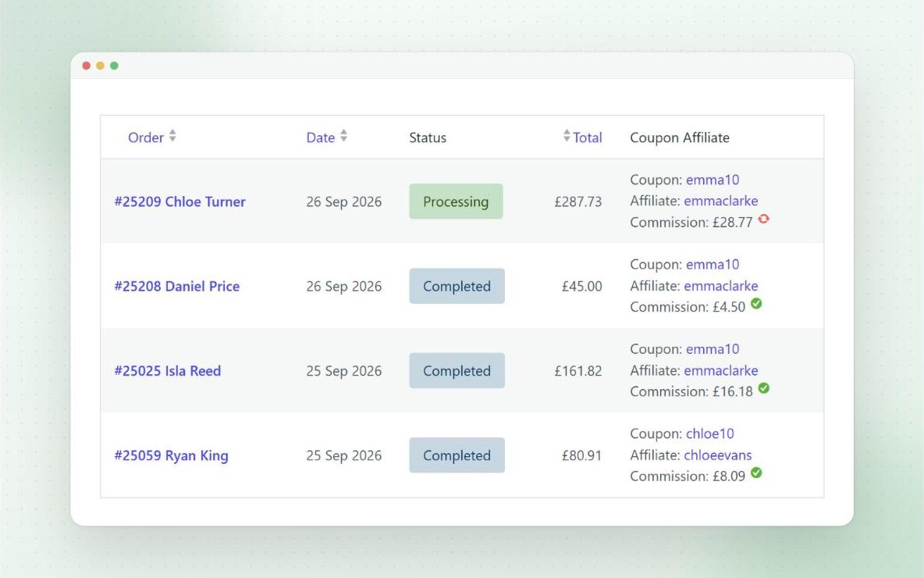Click the sort arrows next to Date header
924x578 pixels.
coord(343,136)
